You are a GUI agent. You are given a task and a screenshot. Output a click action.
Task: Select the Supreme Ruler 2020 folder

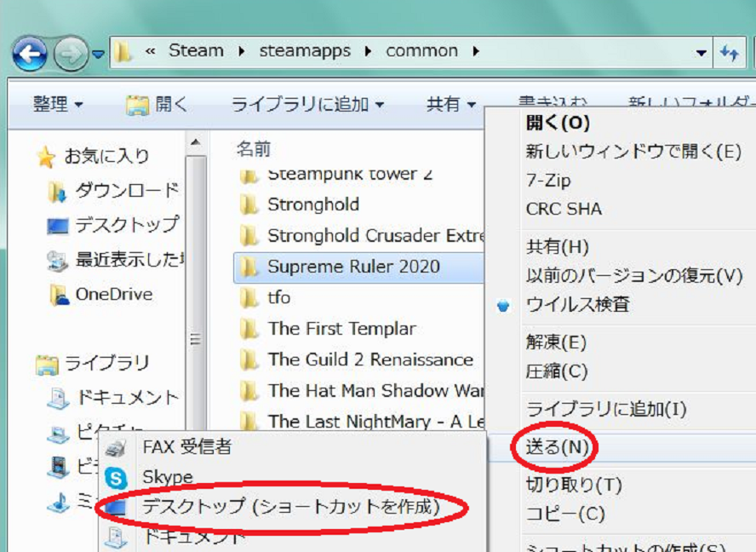359,267
